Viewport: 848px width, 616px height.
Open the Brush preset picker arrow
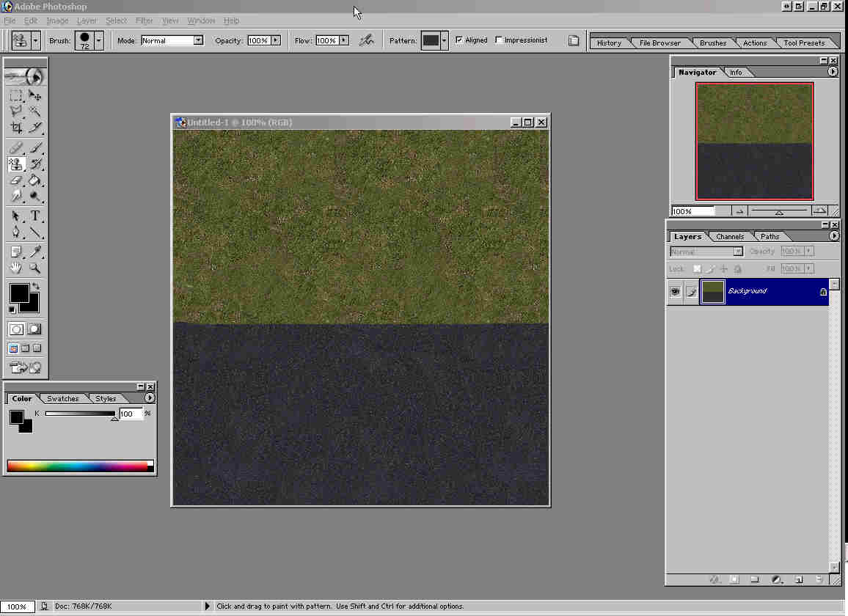(x=99, y=40)
